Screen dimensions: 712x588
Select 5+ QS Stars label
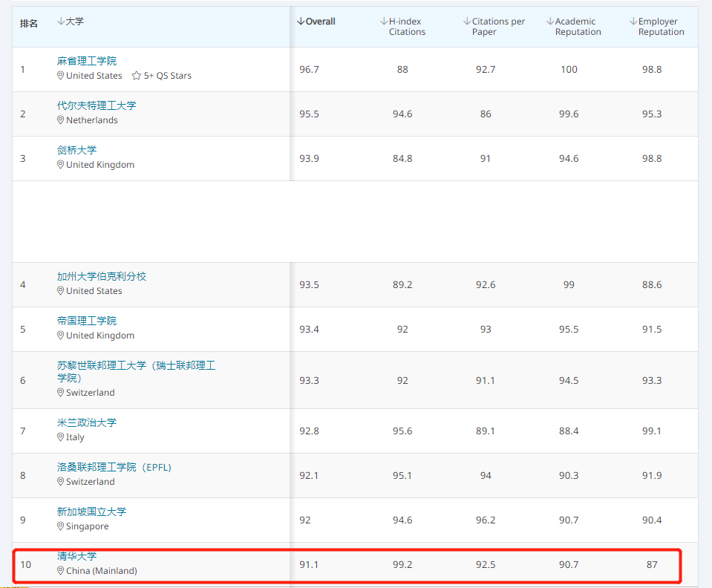168,76
